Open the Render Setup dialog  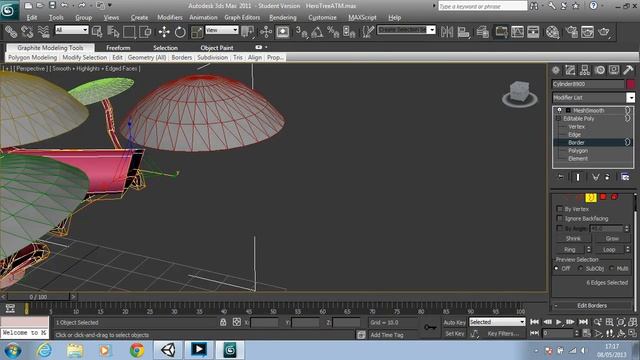[x=572, y=31]
